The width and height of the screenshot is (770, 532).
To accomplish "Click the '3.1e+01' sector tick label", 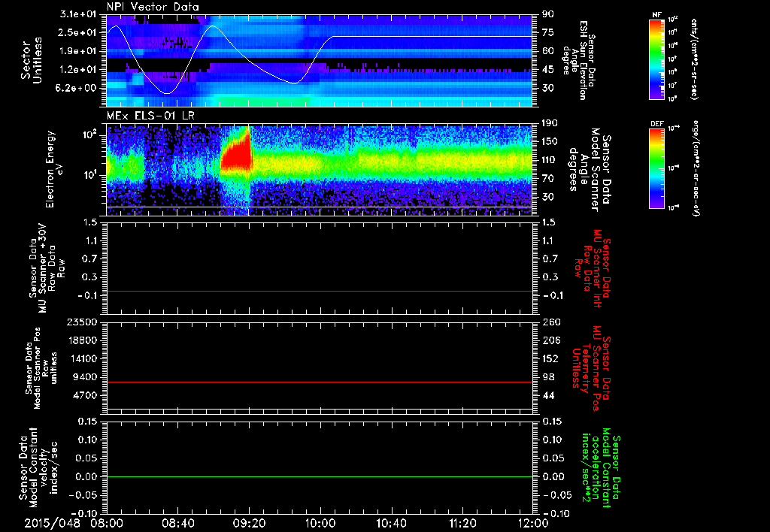I will click(78, 14).
